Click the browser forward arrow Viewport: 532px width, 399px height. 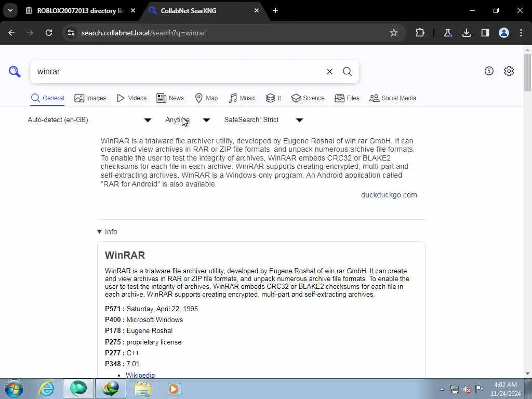30,33
